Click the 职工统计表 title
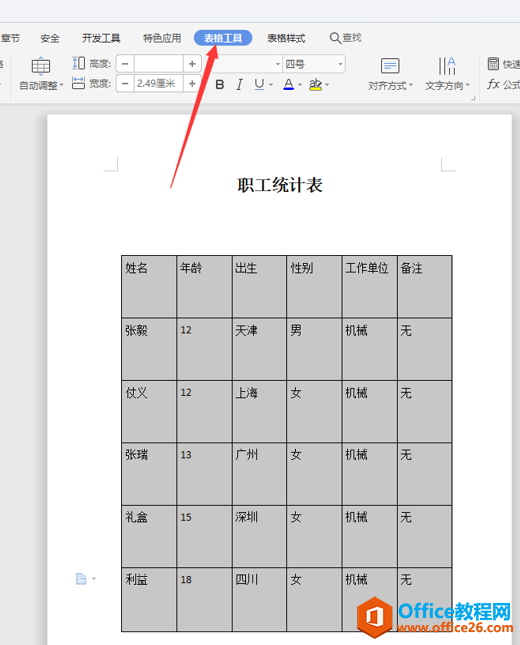The image size is (520, 645). pyautogui.click(x=280, y=185)
